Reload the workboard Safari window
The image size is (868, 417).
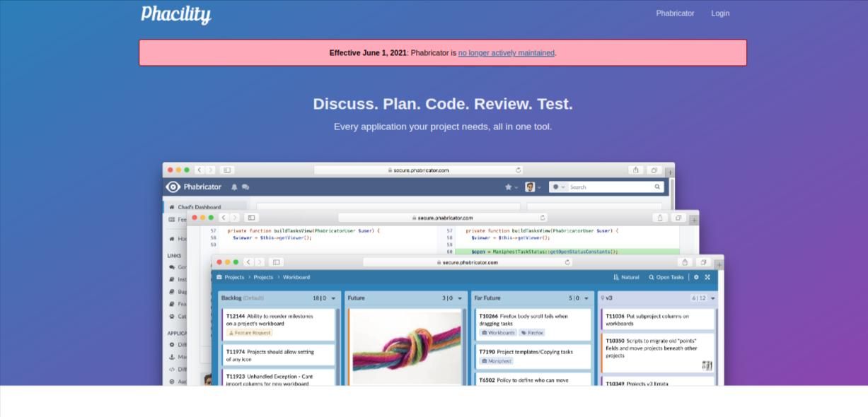click(x=567, y=262)
